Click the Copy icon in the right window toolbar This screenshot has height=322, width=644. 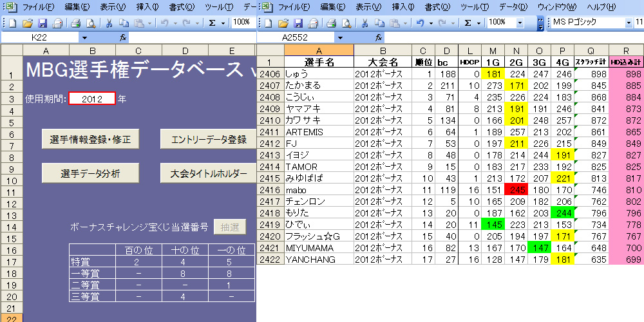[x=380, y=23]
